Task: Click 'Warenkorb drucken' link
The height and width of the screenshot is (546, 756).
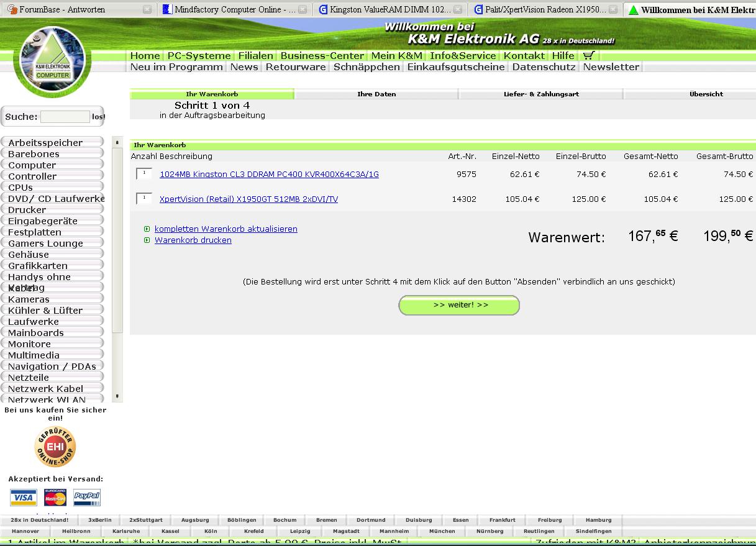Action: point(193,240)
